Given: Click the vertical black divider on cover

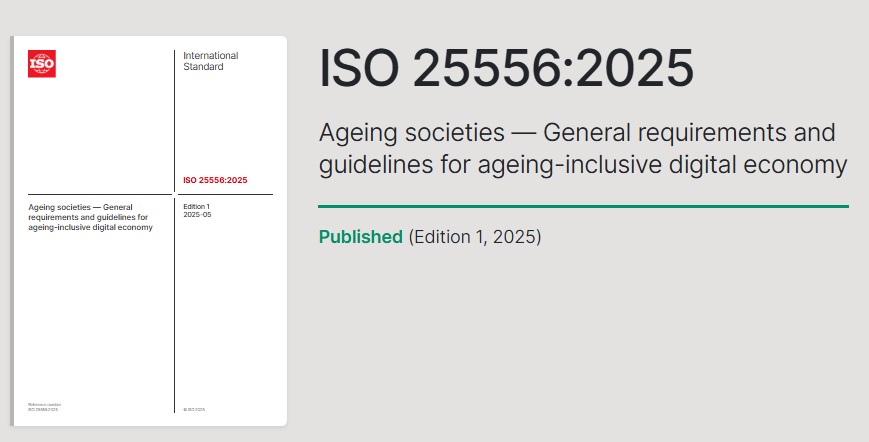Looking at the screenshot, I should pos(175,231).
